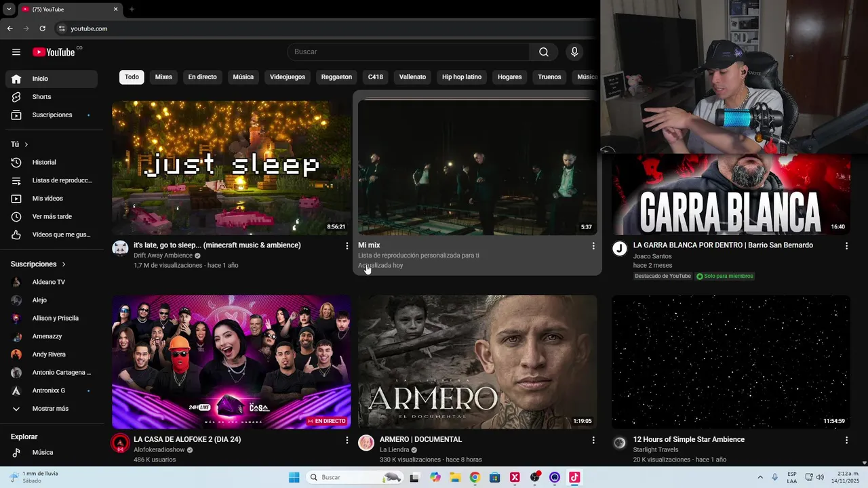Select the Vallenato filter chip
The image size is (868, 488).
(412, 77)
